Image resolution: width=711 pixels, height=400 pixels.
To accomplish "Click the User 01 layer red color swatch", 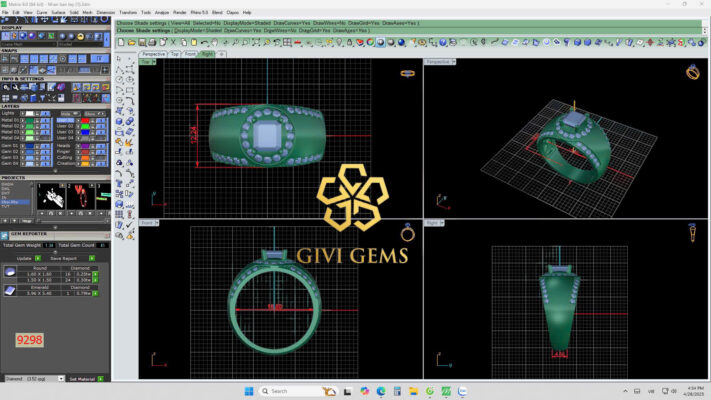I will click(85, 120).
